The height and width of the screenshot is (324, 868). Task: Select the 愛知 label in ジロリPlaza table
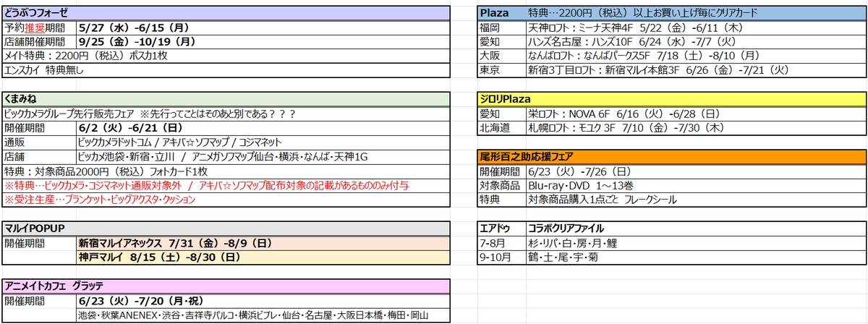(501, 114)
